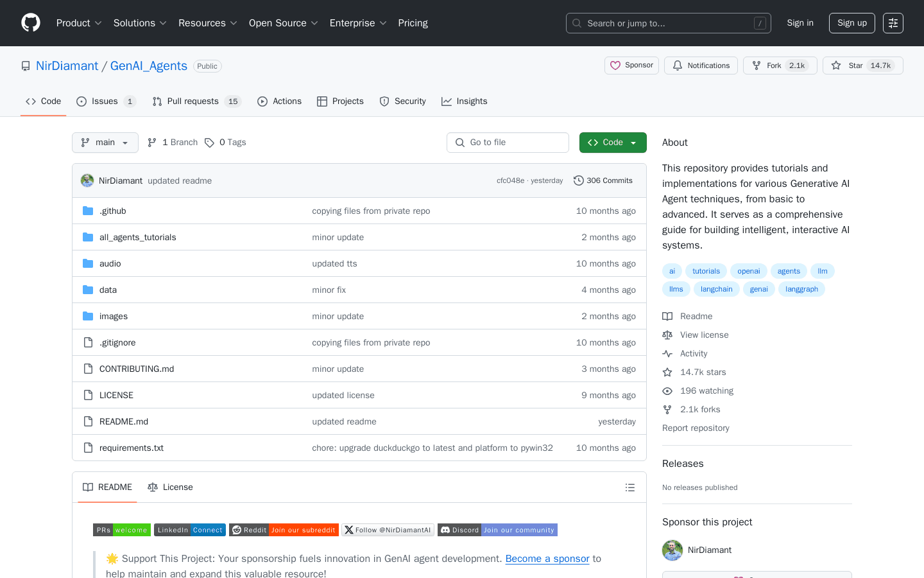This screenshot has width=924, height=578.
Task: Click Sign in link
Action: (800, 23)
